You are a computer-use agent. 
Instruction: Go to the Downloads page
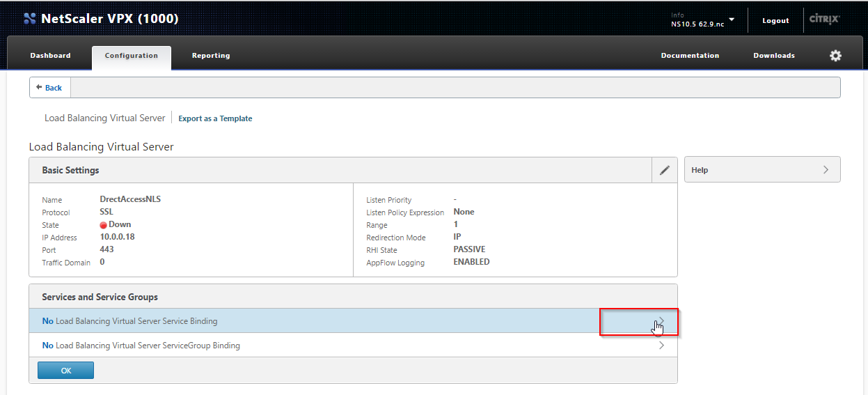click(x=773, y=56)
